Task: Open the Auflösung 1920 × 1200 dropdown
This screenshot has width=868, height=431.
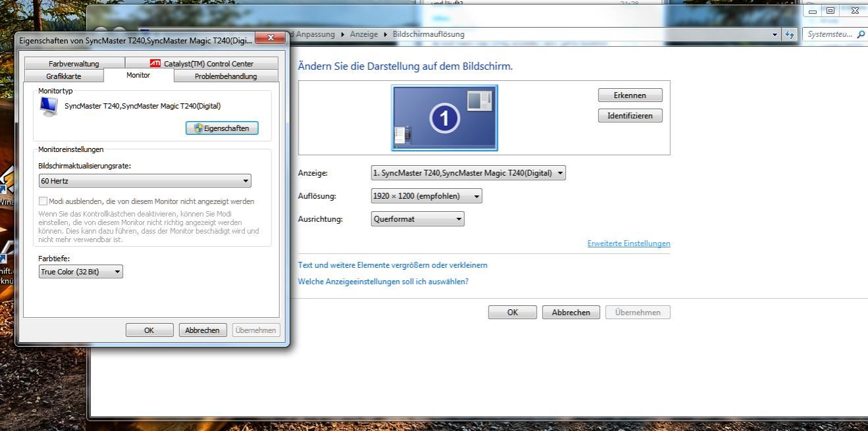Action: (427, 196)
